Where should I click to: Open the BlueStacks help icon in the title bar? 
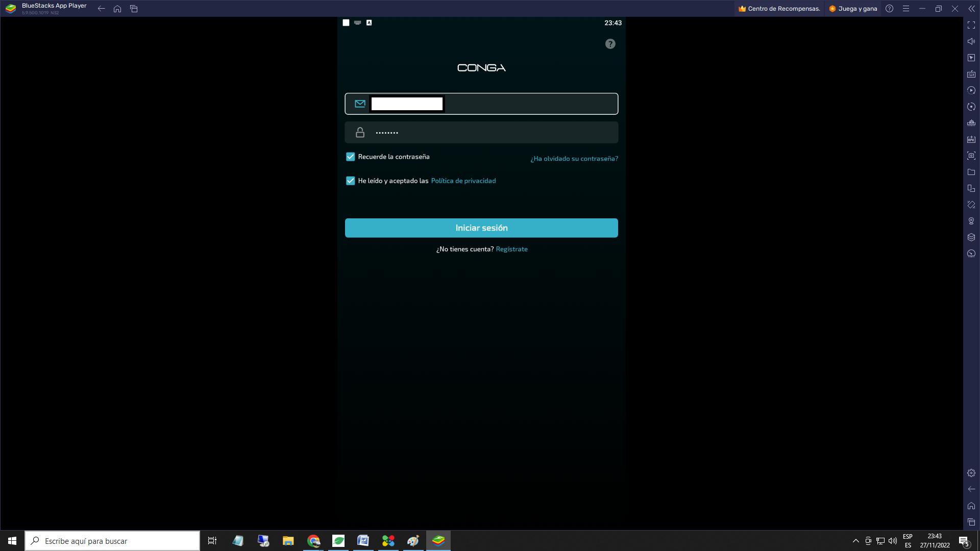coord(889,9)
